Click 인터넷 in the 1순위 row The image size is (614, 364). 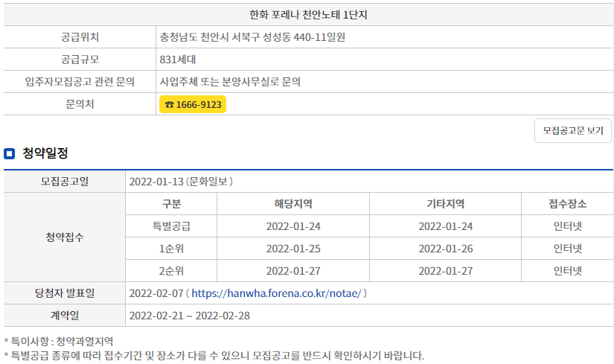coord(567,249)
